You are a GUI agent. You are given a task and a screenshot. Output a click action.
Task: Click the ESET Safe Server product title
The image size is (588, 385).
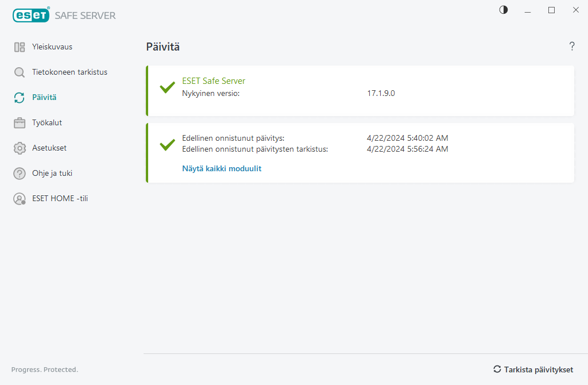click(x=214, y=81)
